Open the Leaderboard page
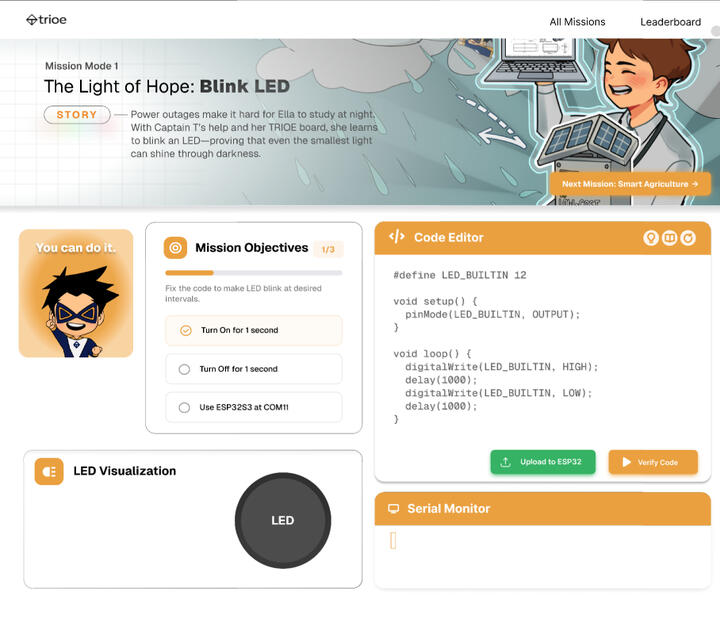 click(670, 22)
